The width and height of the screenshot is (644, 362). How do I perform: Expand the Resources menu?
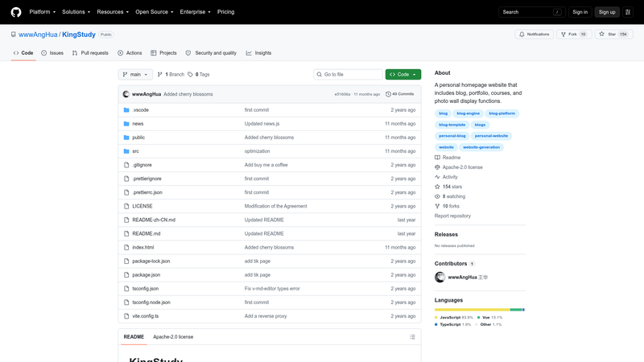point(113,12)
